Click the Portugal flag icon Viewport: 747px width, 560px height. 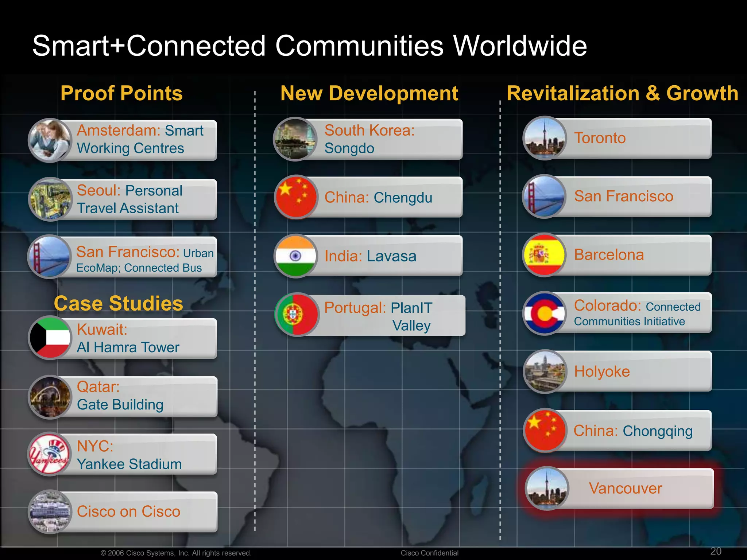point(297,314)
